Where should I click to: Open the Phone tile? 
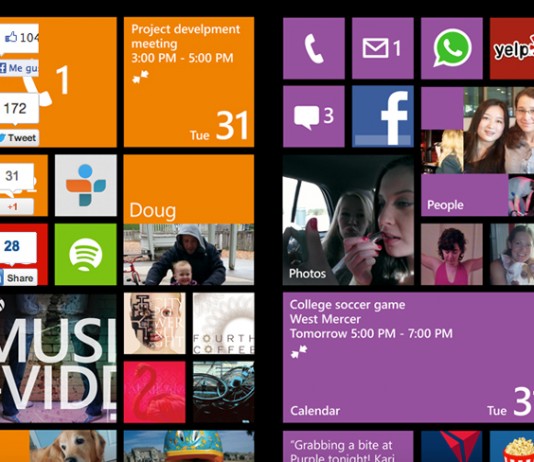314,48
